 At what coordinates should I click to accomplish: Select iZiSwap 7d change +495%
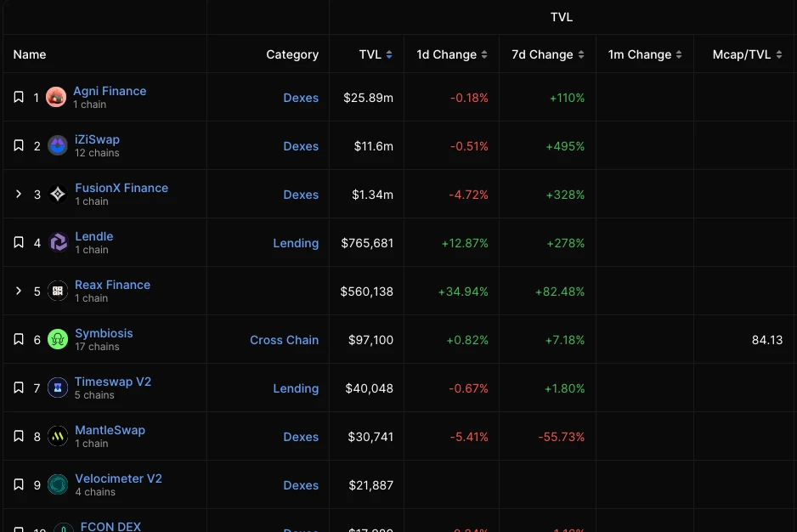pos(565,146)
